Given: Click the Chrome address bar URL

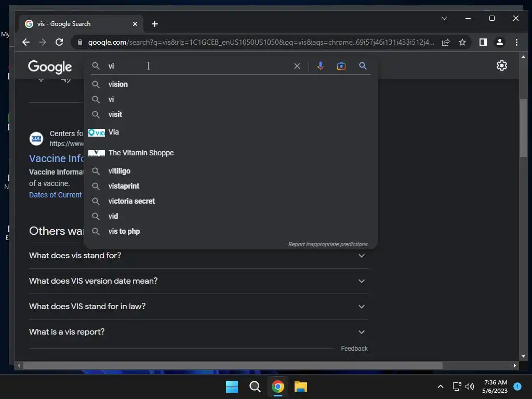Looking at the screenshot, I should pyautogui.click(x=261, y=43).
